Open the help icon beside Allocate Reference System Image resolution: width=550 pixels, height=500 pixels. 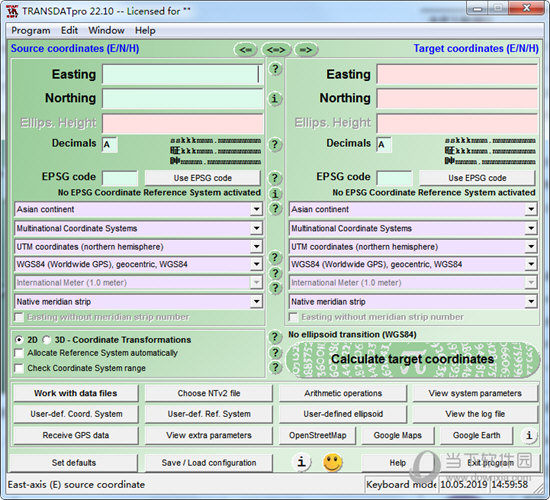(x=275, y=353)
